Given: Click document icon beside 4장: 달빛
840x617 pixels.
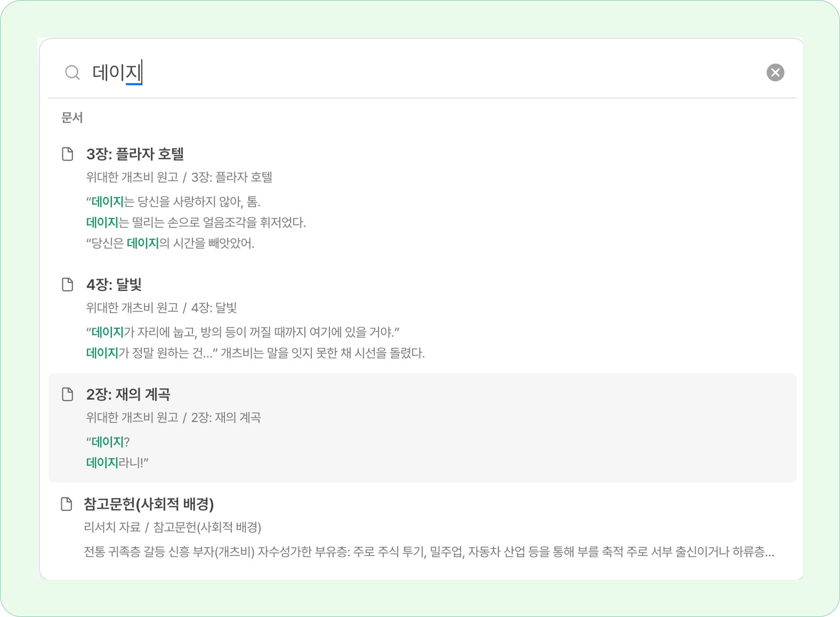Looking at the screenshot, I should pos(68,285).
